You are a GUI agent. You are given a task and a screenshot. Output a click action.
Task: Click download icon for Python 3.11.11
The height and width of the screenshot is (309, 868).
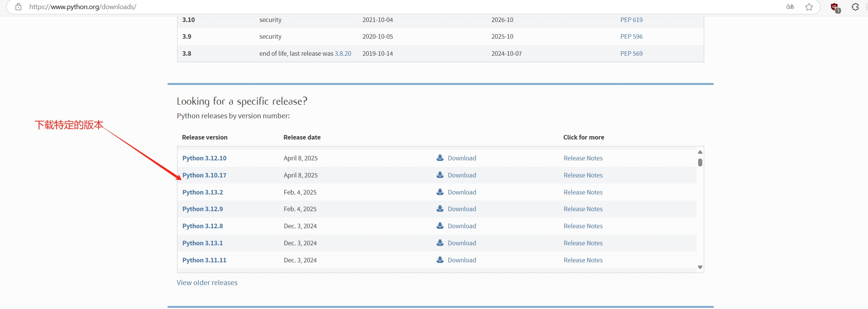[440, 260]
